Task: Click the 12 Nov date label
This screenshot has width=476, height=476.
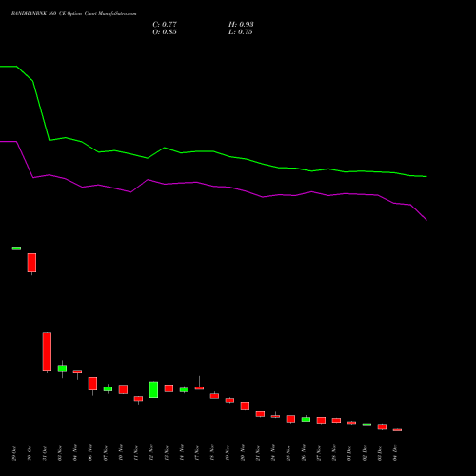Action: (x=151, y=452)
